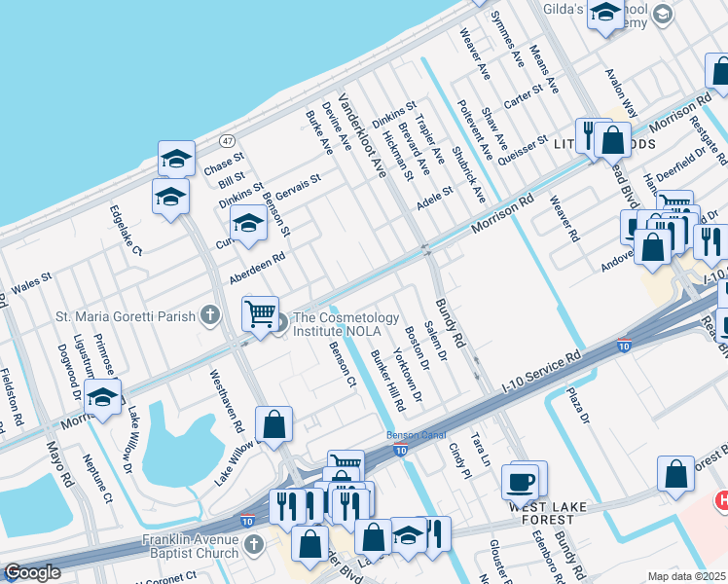Click the coffee cup marker at West Lake Forest
Screen dimensions: 728x584
tap(520, 484)
